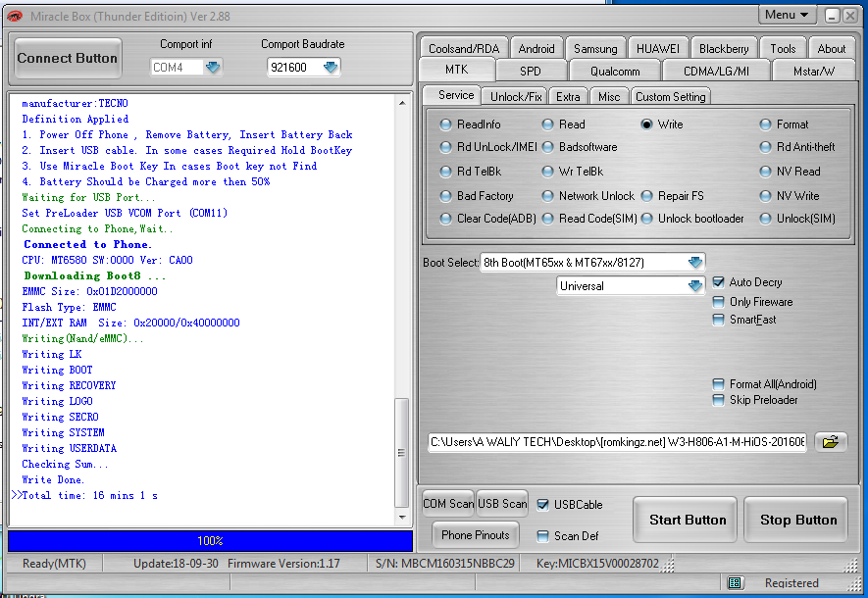Open the HUAWEI tab

pos(658,49)
